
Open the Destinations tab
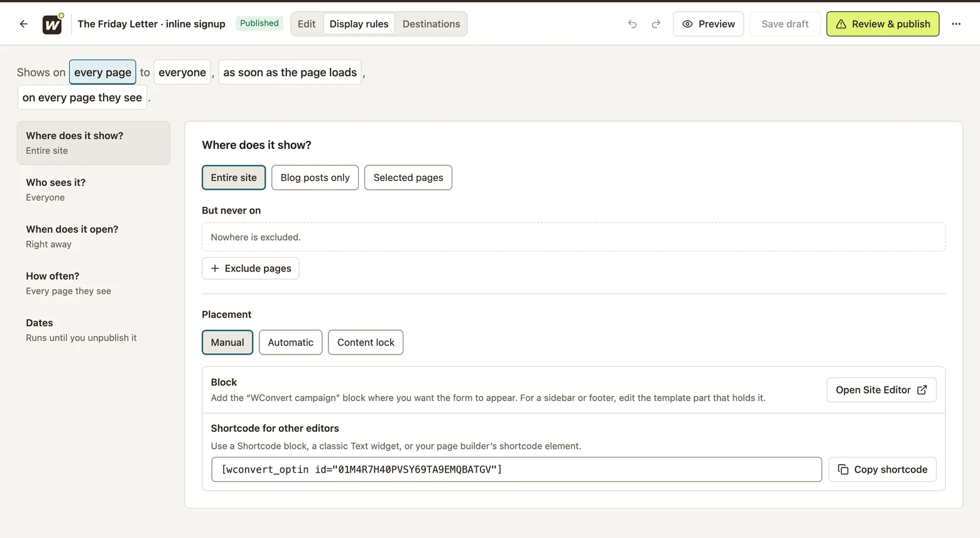pos(431,24)
